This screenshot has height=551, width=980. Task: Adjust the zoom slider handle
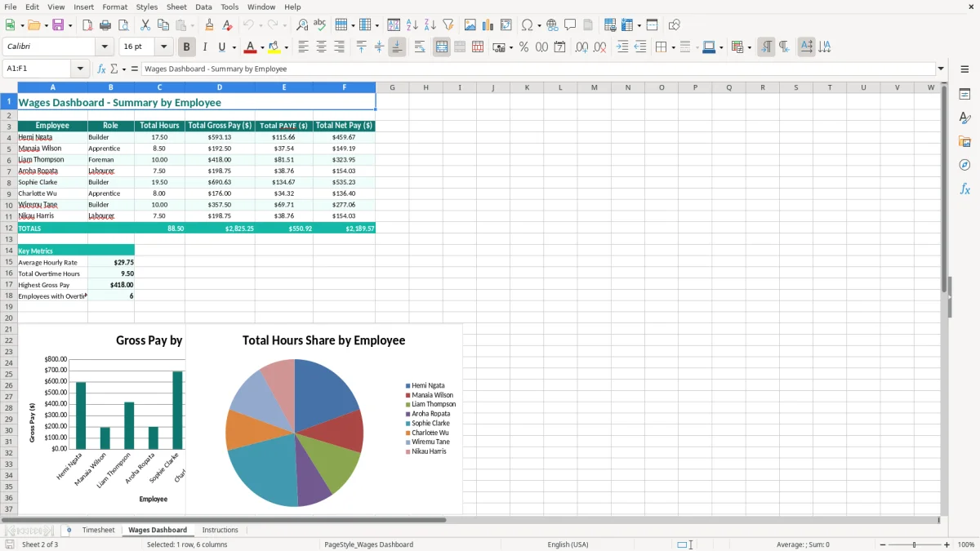[914, 544]
